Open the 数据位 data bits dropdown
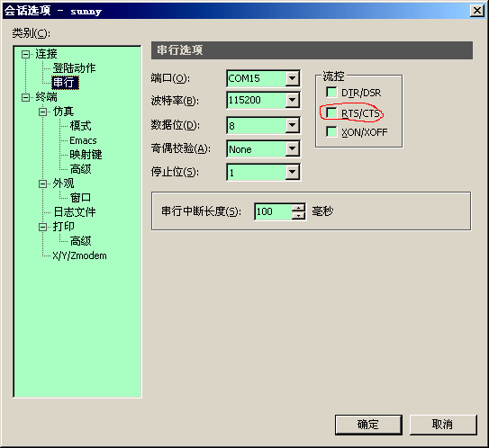This screenshot has height=448, width=489. coord(292,125)
